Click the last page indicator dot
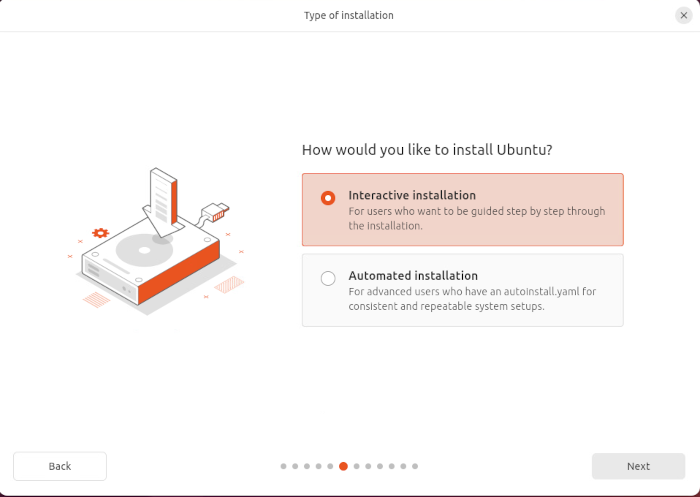 415,466
